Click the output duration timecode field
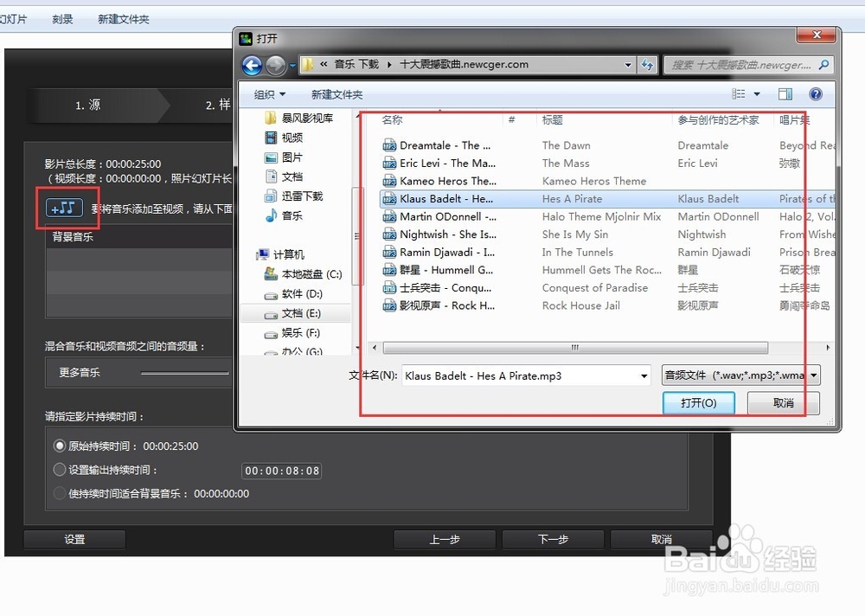 click(281, 471)
